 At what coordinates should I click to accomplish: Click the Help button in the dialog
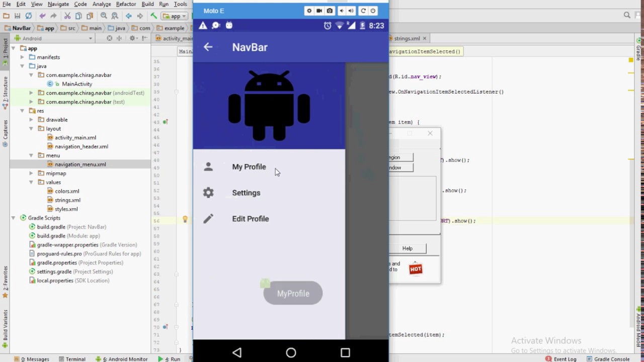407,248
